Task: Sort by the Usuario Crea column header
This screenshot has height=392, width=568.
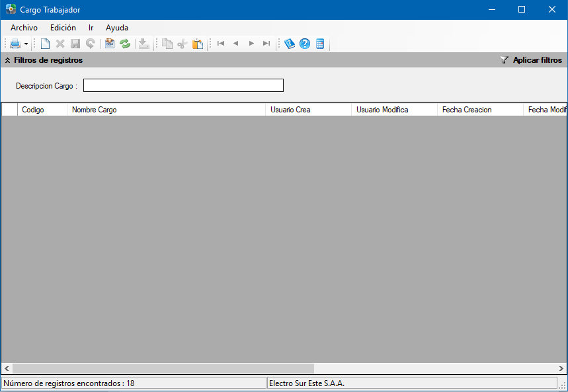Action: click(309, 110)
